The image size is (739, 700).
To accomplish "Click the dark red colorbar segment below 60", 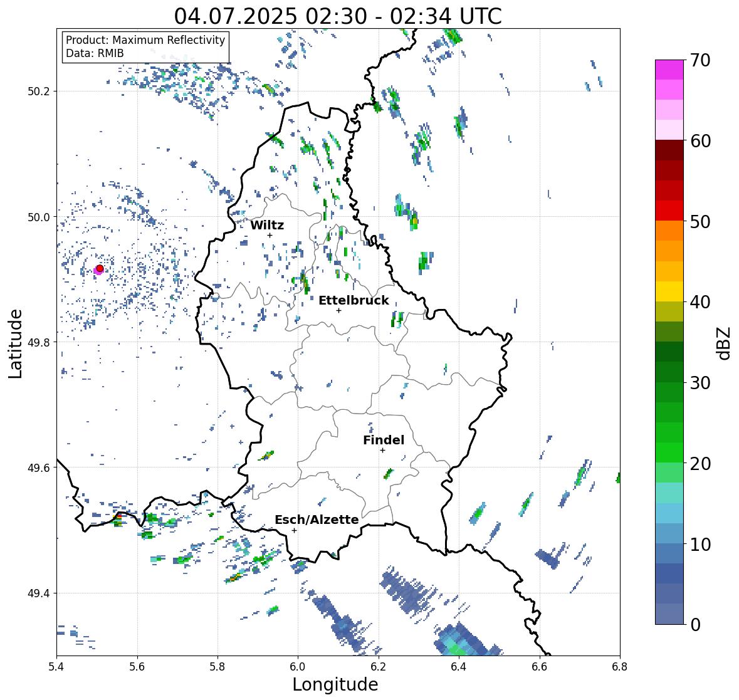I will click(x=669, y=150).
